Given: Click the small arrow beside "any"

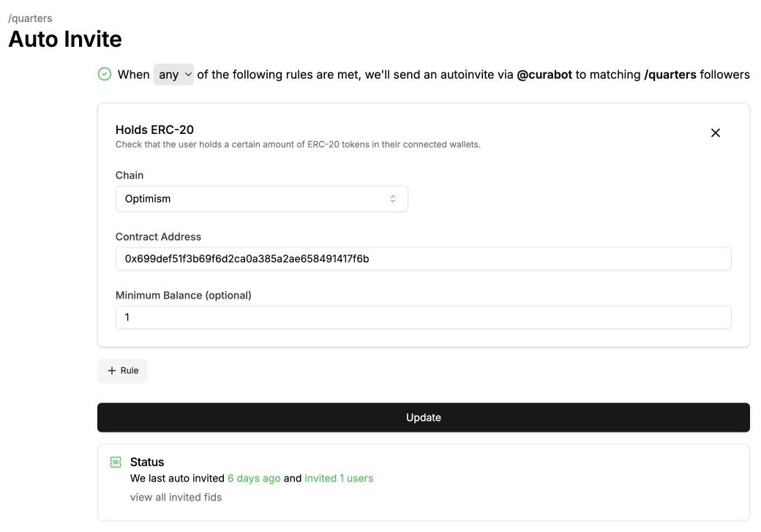Looking at the screenshot, I should (x=188, y=75).
